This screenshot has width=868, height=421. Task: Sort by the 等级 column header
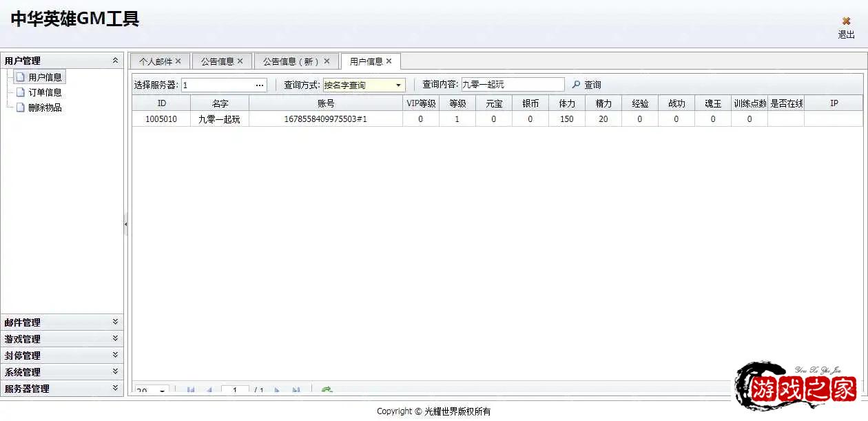457,103
